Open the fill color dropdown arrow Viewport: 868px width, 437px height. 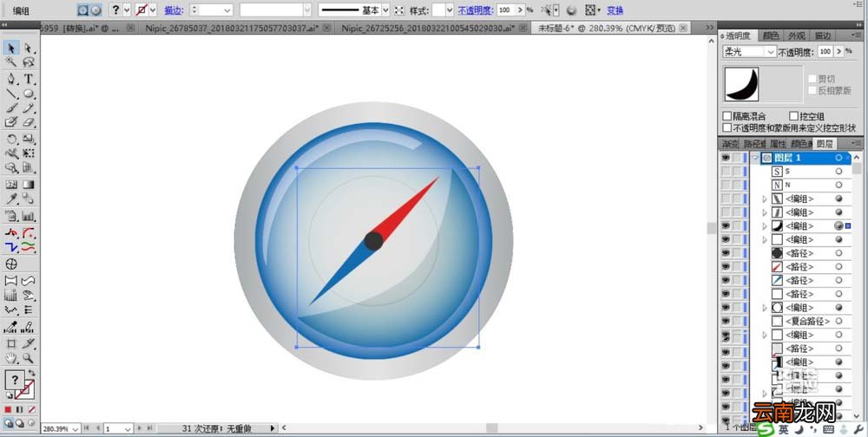tap(128, 10)
